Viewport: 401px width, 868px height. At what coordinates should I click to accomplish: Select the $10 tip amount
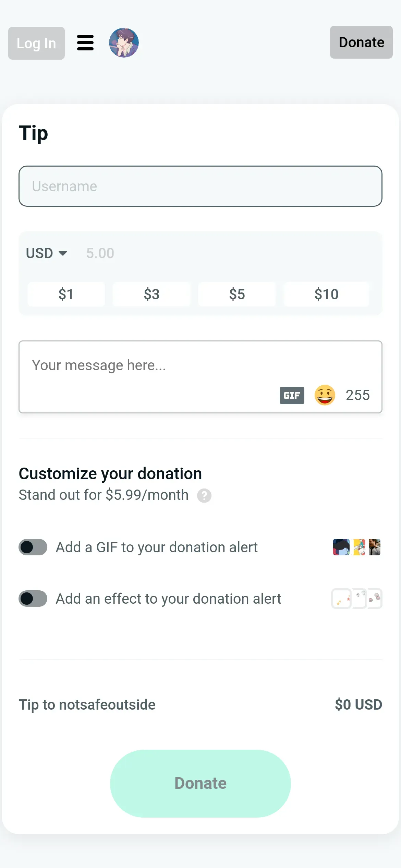pos(326,294)
